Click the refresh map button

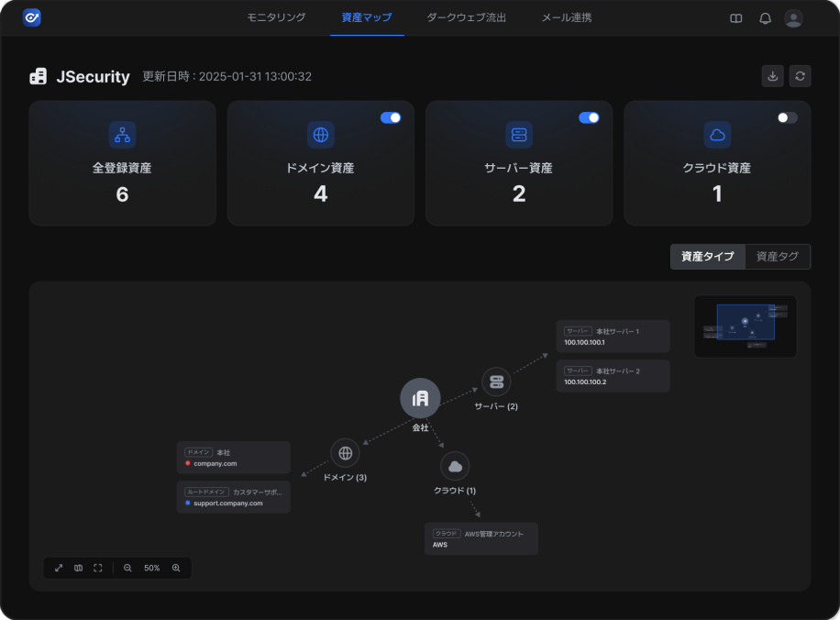800,76
